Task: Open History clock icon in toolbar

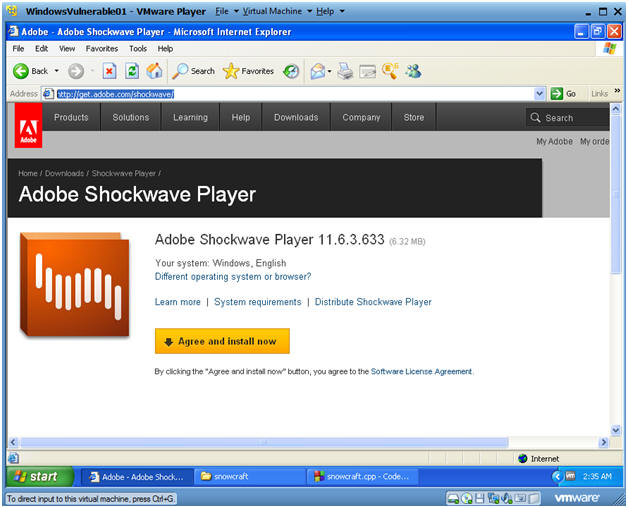Action: click(291, 71)
